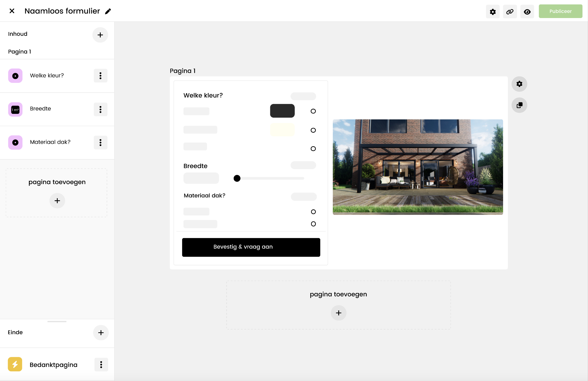Select the first Welke kleur radio option
Viewport: 588px width, 381px height.
tap(313, 111)
